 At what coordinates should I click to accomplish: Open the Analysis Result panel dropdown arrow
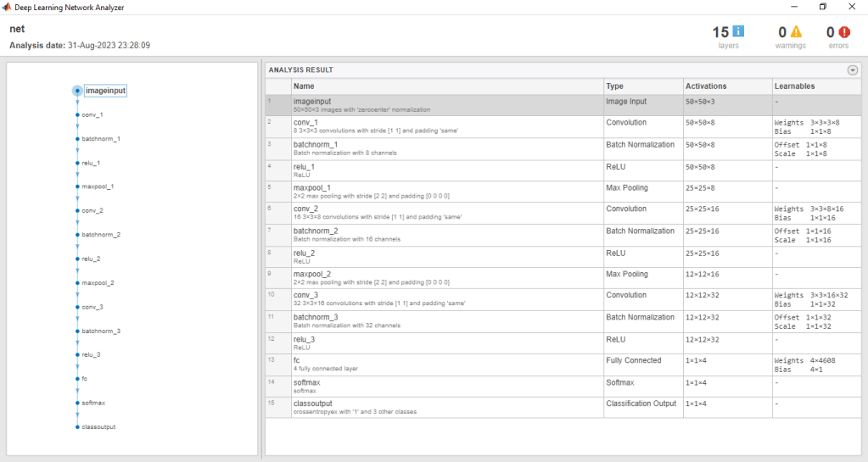(x=853, y=70)
